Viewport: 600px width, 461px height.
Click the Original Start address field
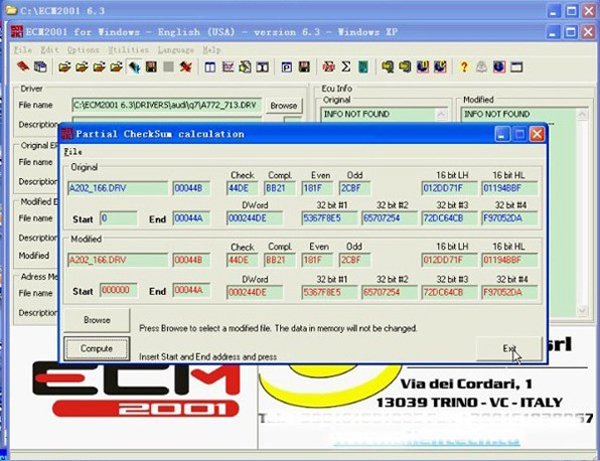118,218
